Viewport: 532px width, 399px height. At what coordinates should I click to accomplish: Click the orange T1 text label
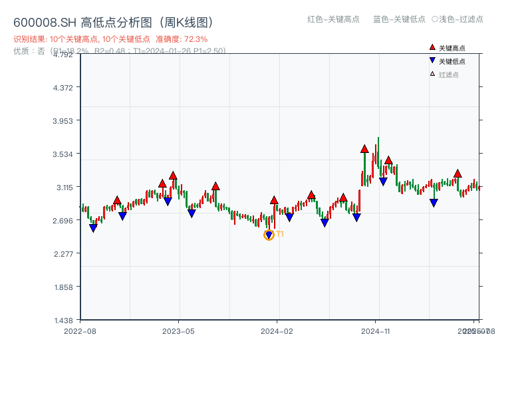pos(280,234)
